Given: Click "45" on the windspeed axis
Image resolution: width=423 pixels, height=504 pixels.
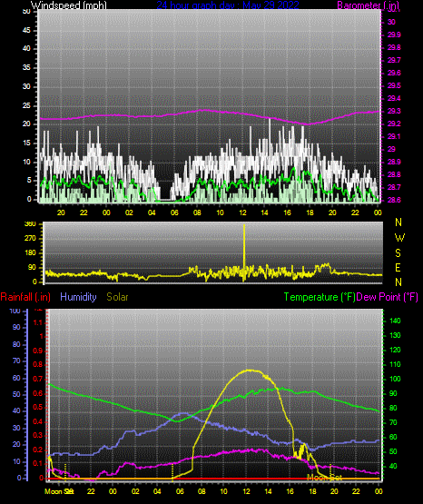Looking at the screenshot, I should pyautogui.click(x=26, y=31).
